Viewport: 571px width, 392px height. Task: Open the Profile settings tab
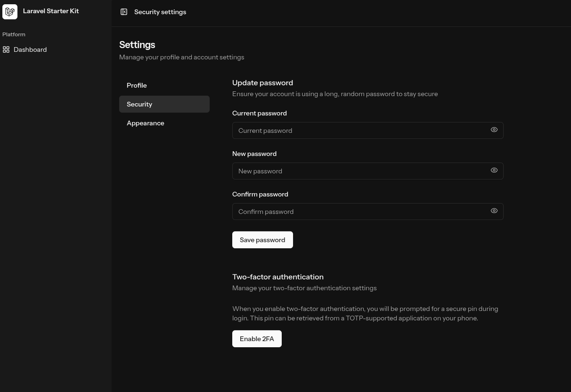point(164,85)
